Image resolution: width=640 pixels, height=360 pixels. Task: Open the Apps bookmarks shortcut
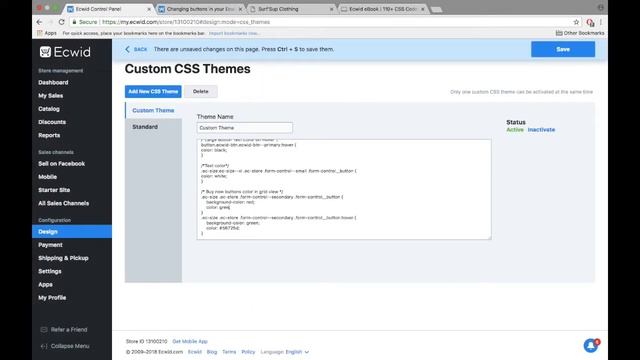point(47,33)
